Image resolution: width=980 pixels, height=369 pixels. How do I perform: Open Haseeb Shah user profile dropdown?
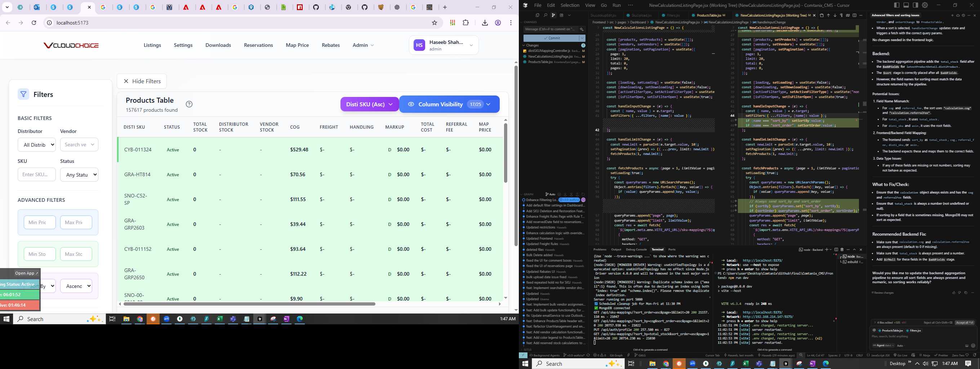tap(444, 45)
